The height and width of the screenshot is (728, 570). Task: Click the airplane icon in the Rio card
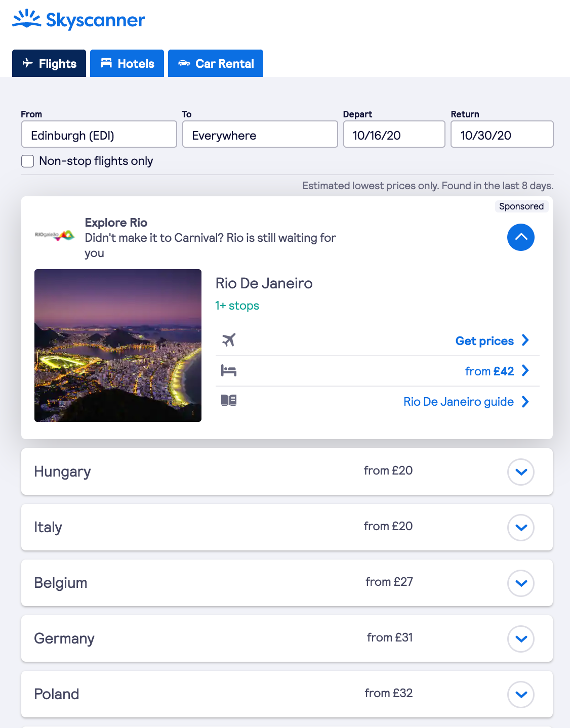click(229, 340)
